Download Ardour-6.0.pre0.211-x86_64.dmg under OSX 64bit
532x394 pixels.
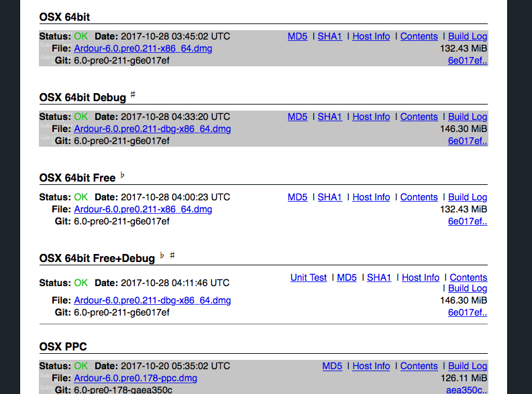pos(143,49)
